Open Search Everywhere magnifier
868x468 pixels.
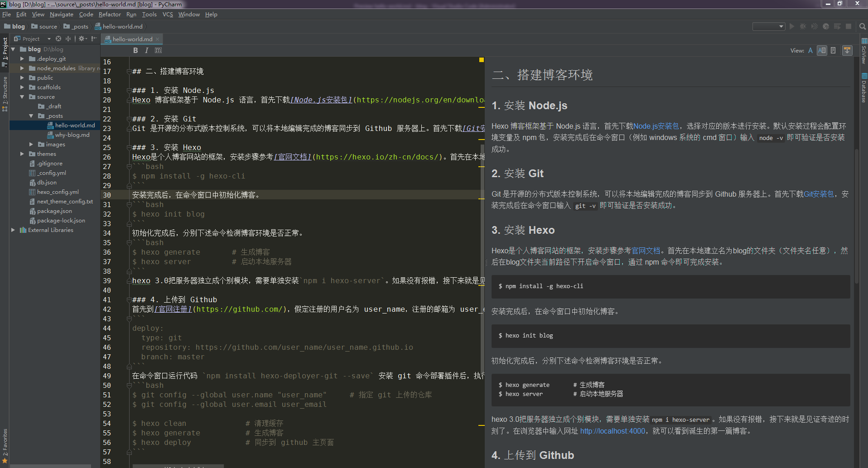(863, 26)
